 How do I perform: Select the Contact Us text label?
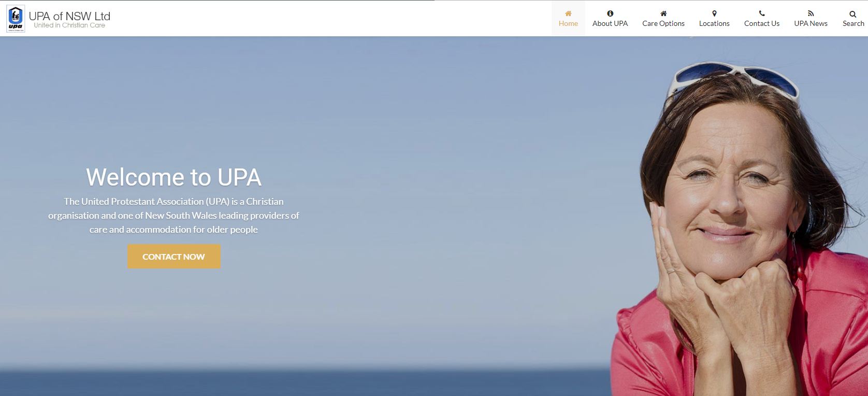[762, 23]
